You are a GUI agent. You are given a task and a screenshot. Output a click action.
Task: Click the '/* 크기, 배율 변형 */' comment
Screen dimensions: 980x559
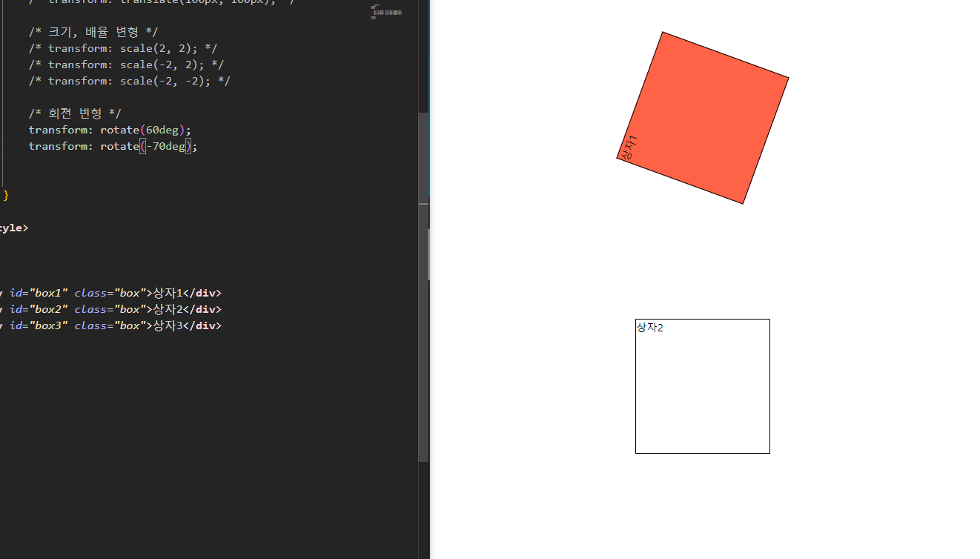coord(93,32)
